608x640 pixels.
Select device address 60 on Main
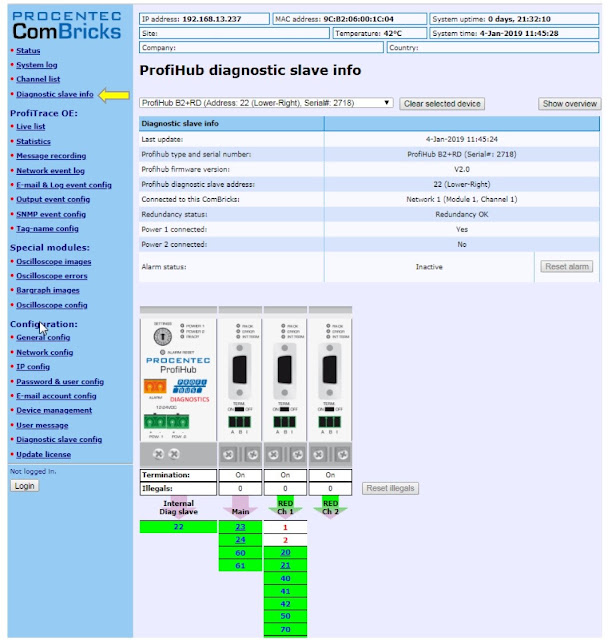coord(240,553)
